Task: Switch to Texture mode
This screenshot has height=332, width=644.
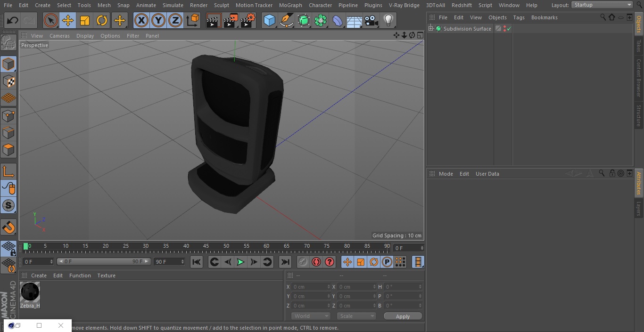Action: tap(8, 81)
